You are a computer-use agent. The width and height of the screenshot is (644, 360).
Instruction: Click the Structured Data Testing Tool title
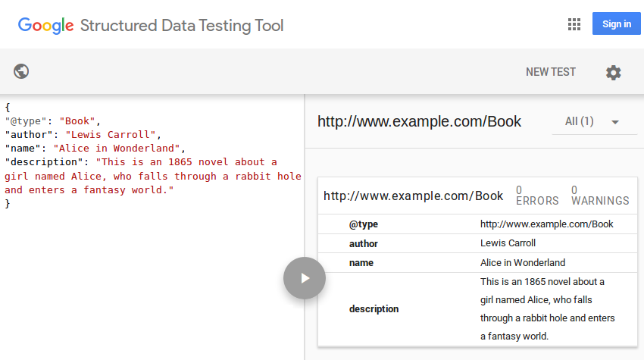click(182, 26)
